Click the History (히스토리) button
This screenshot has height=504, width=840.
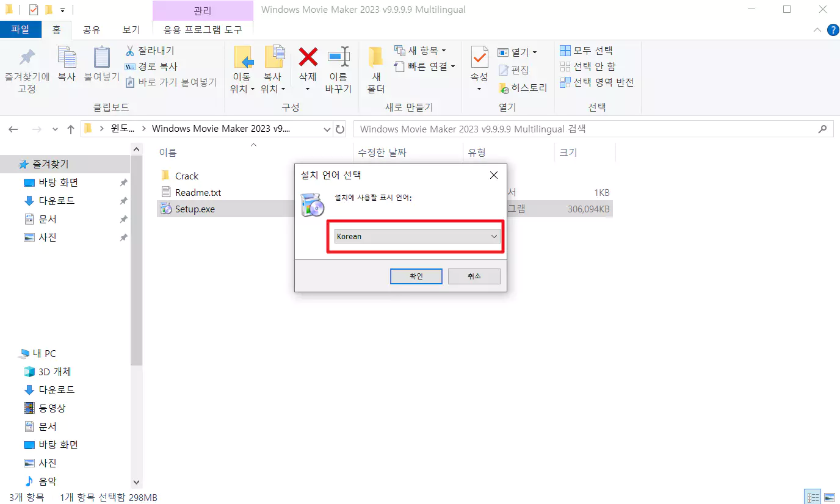pos(523,88)
